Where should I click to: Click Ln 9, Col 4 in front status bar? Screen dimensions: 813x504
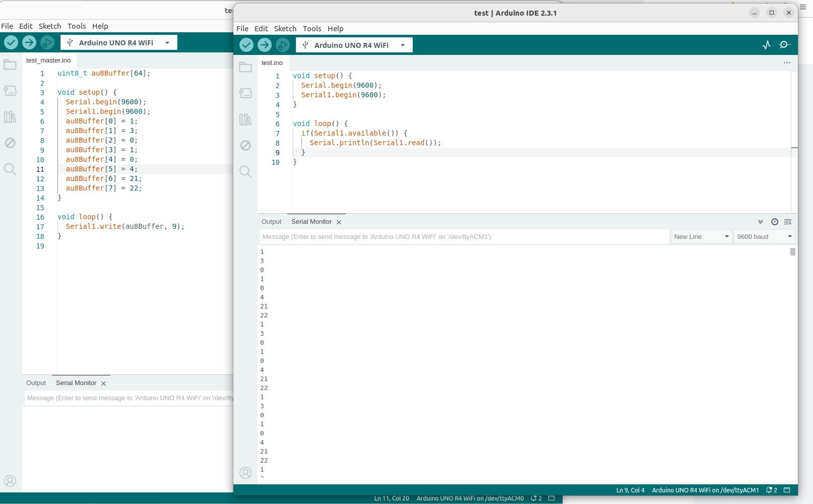click(630, 490)
